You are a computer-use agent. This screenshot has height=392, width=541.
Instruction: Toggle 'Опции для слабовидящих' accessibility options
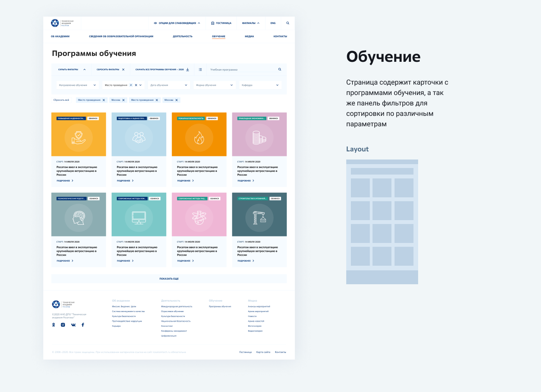(177, 23)
